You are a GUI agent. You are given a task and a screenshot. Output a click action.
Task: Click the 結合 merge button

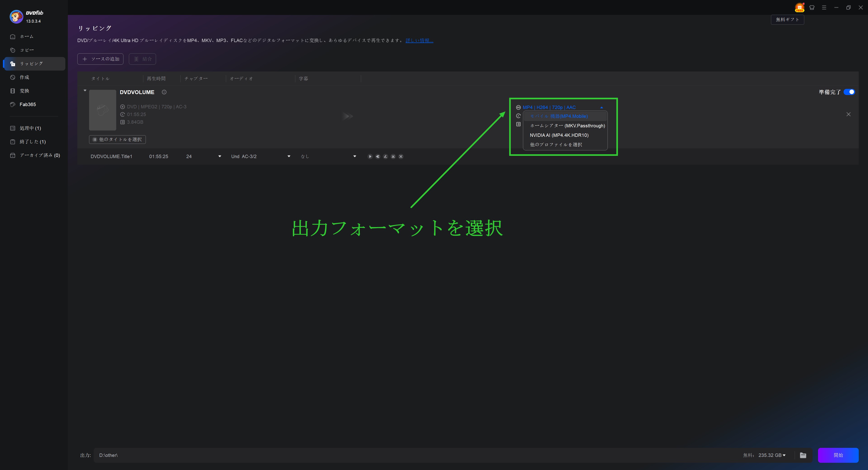pyautogui.click(x=142, y=59)
